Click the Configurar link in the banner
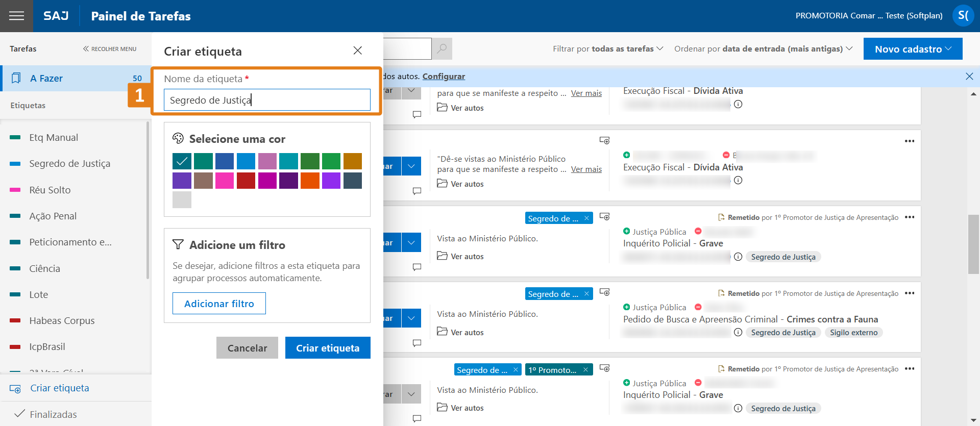 [x=444, y=77]
